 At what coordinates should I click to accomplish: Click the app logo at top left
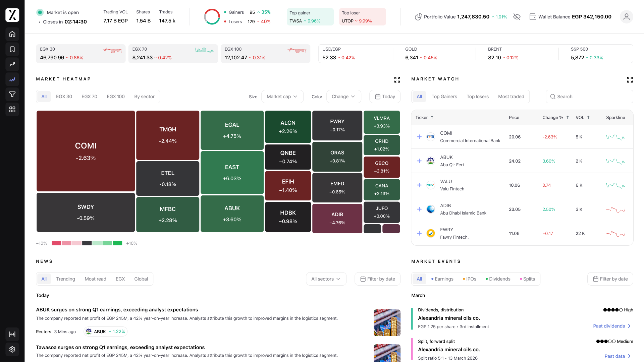[12, 15]
